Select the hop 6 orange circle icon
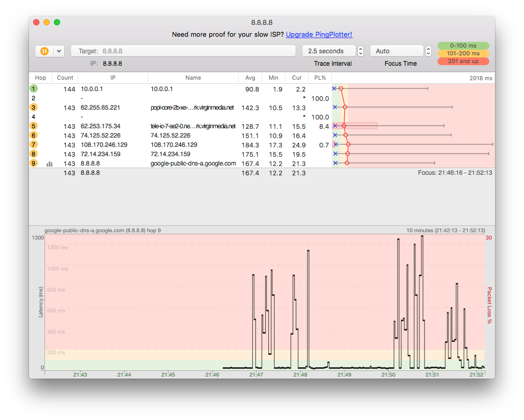The width and height of the screenshot is (524, 420). coord(34,136)
